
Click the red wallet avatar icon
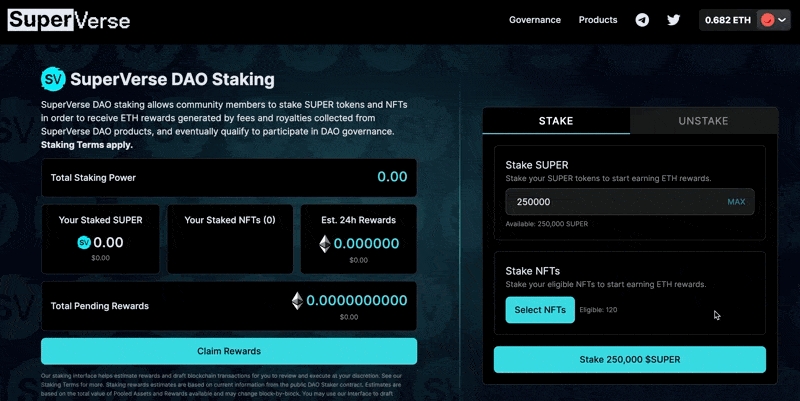(x=768, y=20)
